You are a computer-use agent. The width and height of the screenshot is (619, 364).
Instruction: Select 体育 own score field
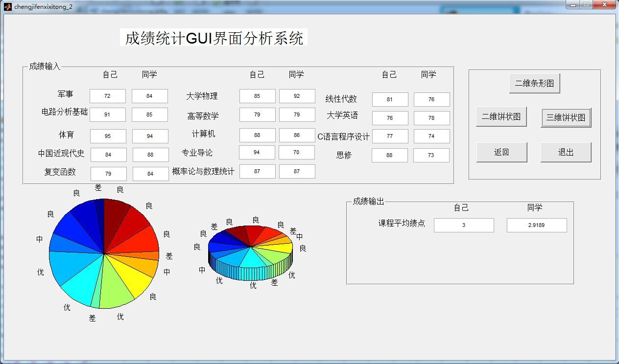point(108,136)
